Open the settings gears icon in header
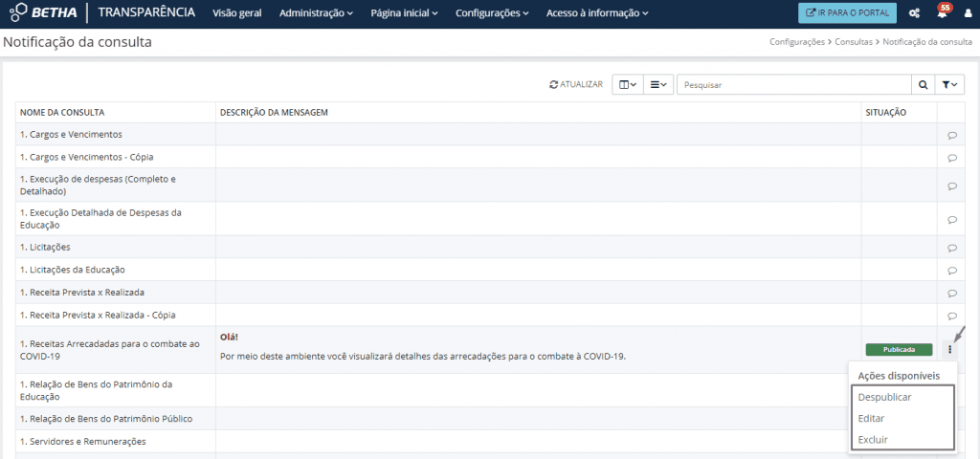This screenshot has width=980, height=459. click(914, 13)
